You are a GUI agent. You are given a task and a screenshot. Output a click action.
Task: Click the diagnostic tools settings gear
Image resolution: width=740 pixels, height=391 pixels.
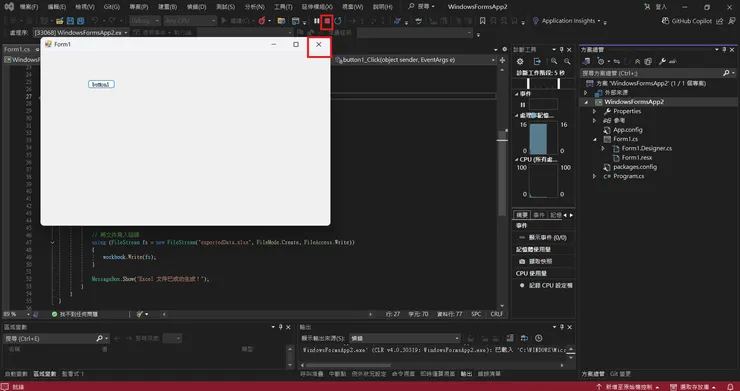click(520, 61)
